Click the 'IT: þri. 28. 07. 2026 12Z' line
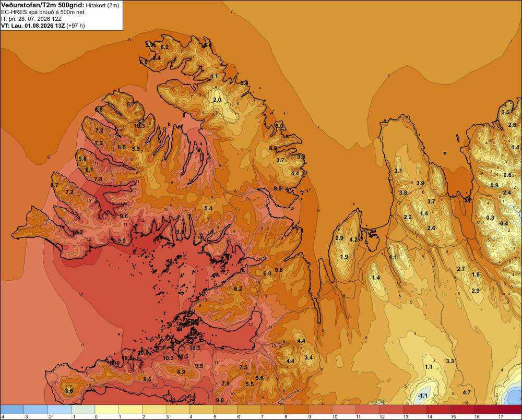This screenshot has height=420, width=522. [31, 19]
